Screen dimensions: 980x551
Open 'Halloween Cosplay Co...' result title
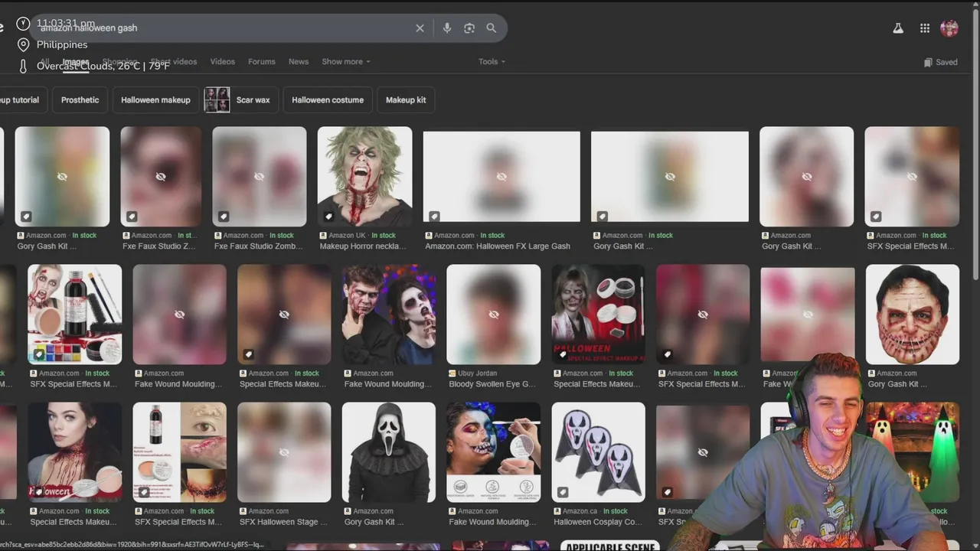(x=598, y=522)
